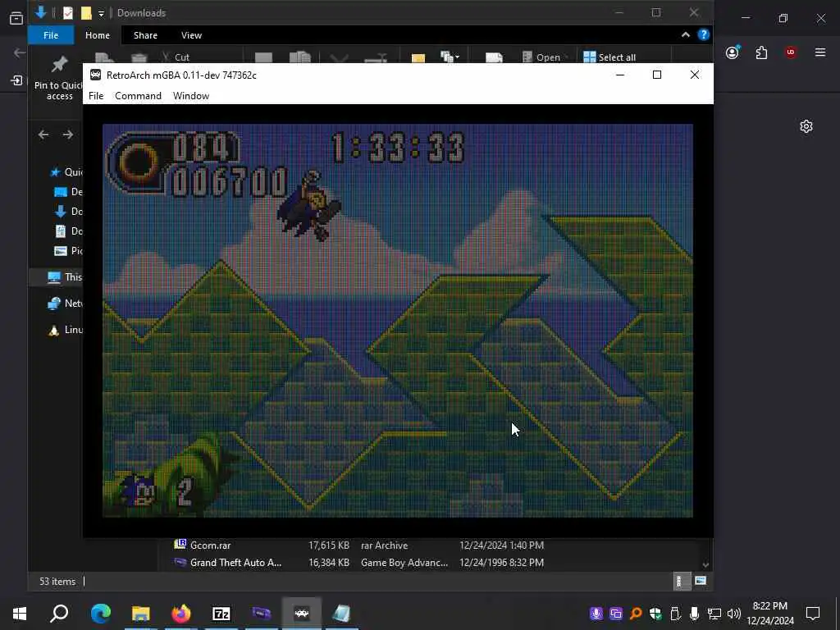Screen dimensions: 840x630
Task: Open the File tab in File Explorer
Action: 51,35
